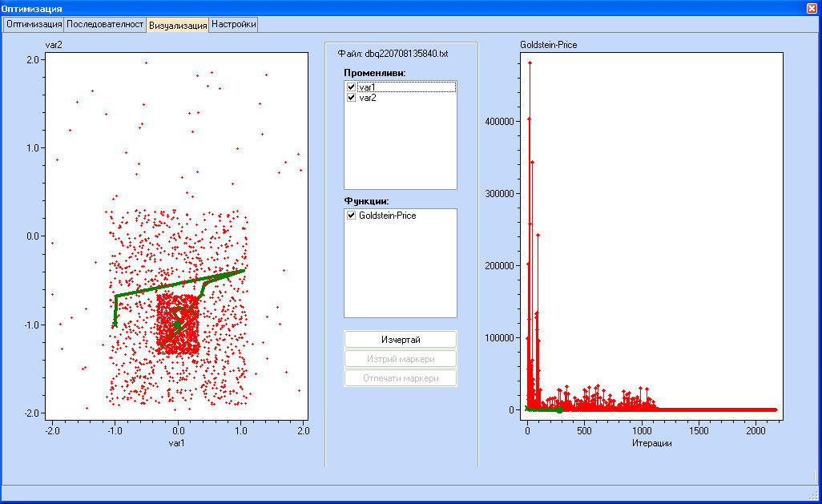Image resolution: width=822 pixels, height=504 pixels.
Task: Select the var2 label in Променливи list
Action: [x=367, y=97]
